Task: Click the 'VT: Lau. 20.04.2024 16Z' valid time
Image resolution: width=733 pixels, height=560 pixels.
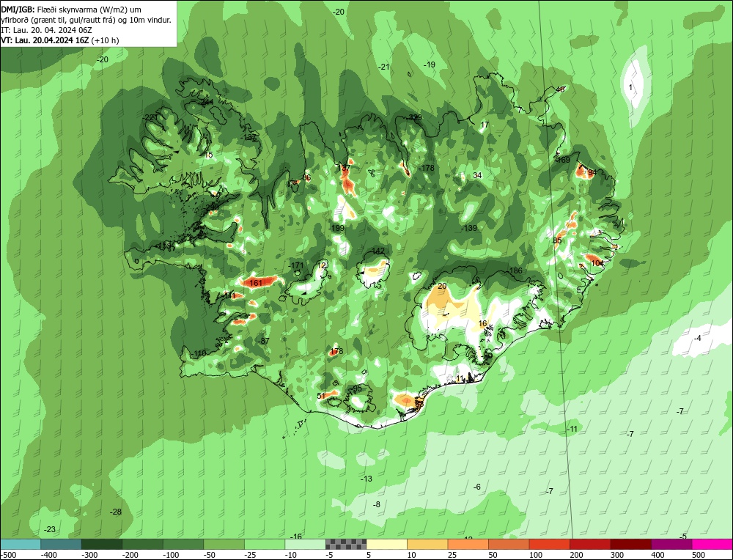Action: point(45,40)
